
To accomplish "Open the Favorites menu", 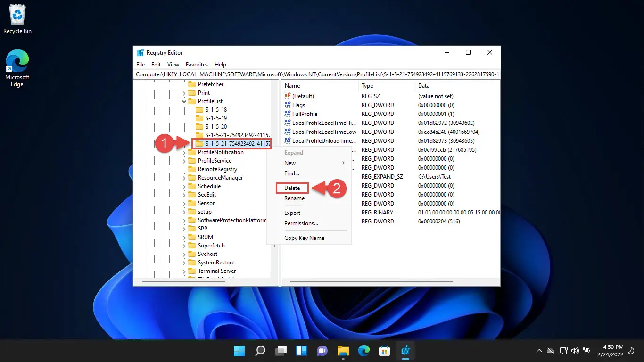I will point(197,65).
